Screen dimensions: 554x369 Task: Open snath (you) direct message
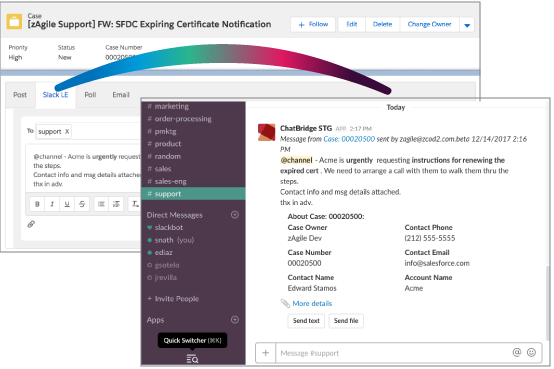[193, 240]
